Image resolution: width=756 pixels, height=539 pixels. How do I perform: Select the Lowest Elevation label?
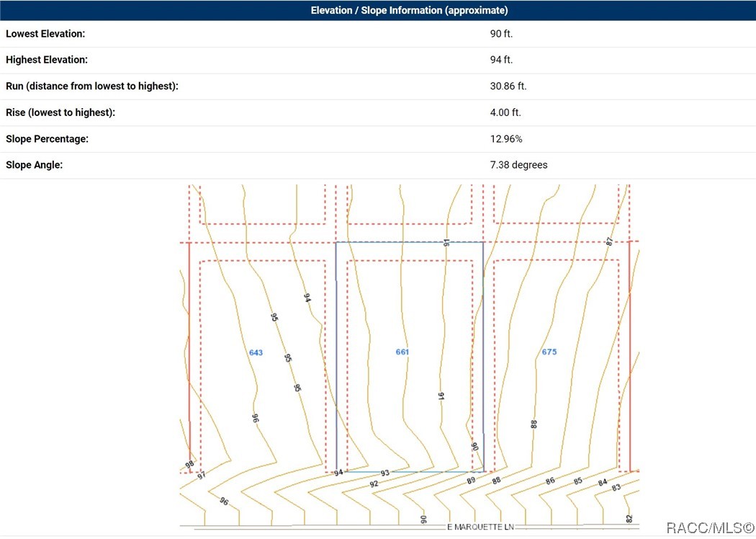(x=45, y=34)
